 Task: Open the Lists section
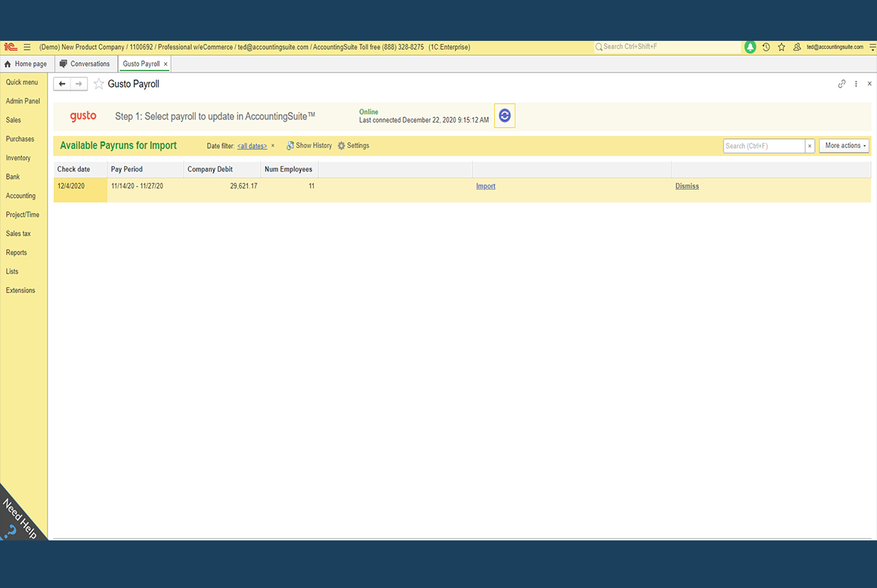[12, 271]
